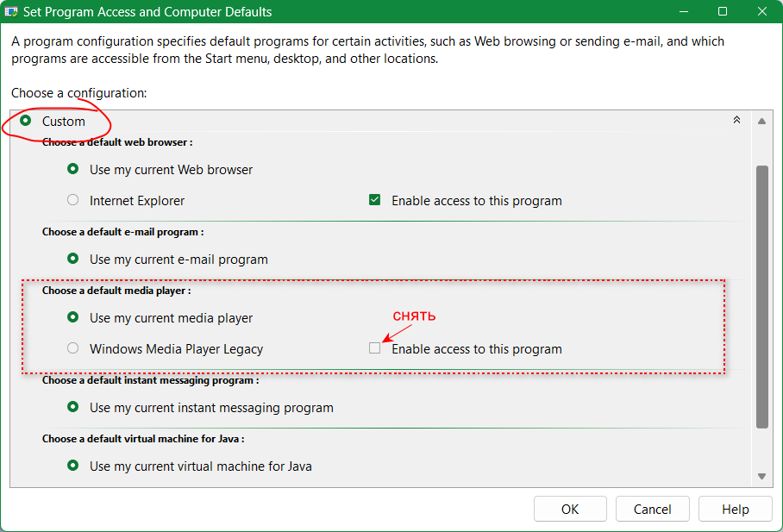This screenshot has width=783, height=532.
Task: Confirm settings with the OK button
Action: [x=570, y=509]
